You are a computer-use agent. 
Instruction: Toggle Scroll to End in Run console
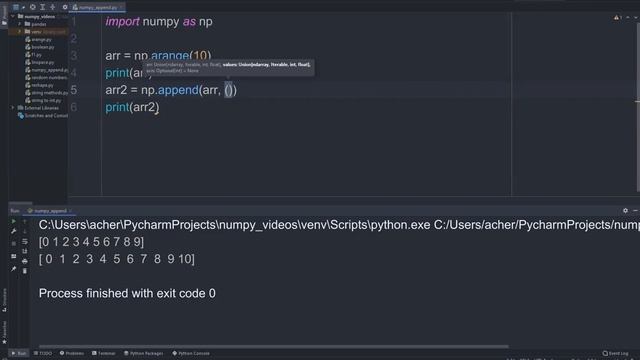(24, 251)
